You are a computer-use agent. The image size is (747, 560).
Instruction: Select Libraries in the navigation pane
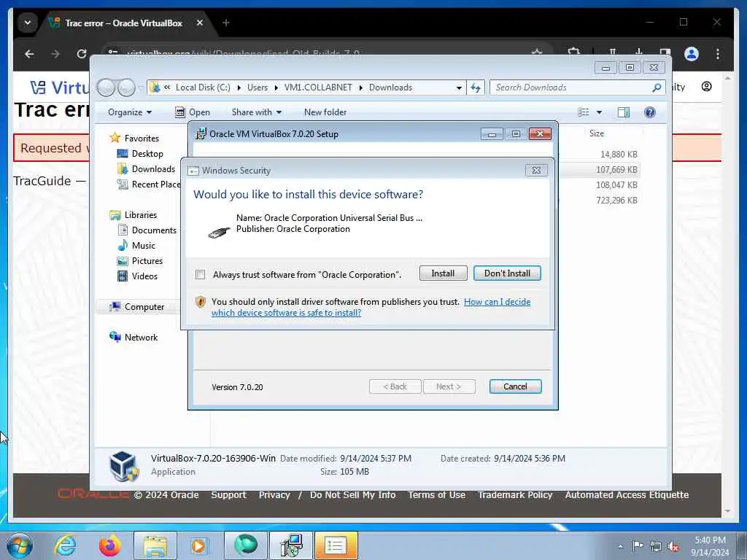pyautogui.click(x=141, y=215)
